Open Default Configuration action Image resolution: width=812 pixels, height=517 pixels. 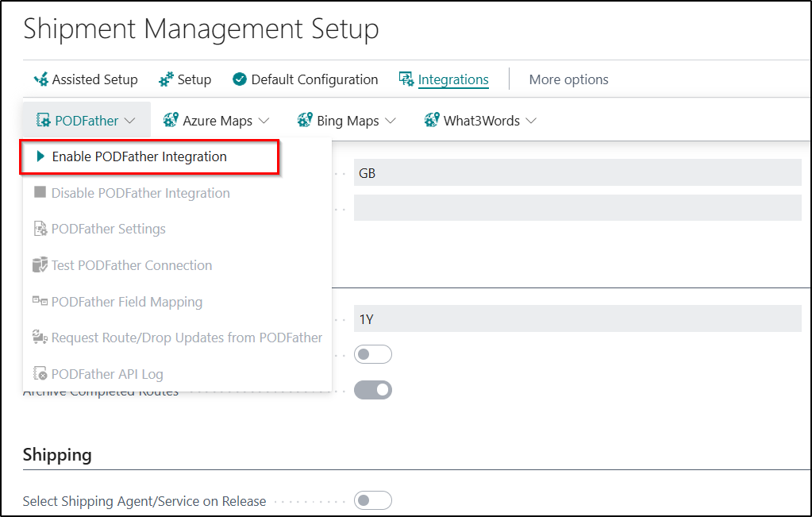tap(314, 79)
